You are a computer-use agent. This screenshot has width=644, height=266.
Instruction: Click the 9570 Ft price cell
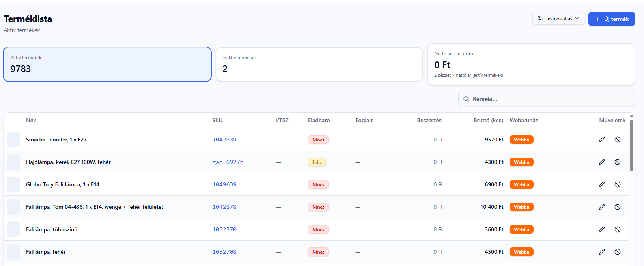[x=494, y=140]
